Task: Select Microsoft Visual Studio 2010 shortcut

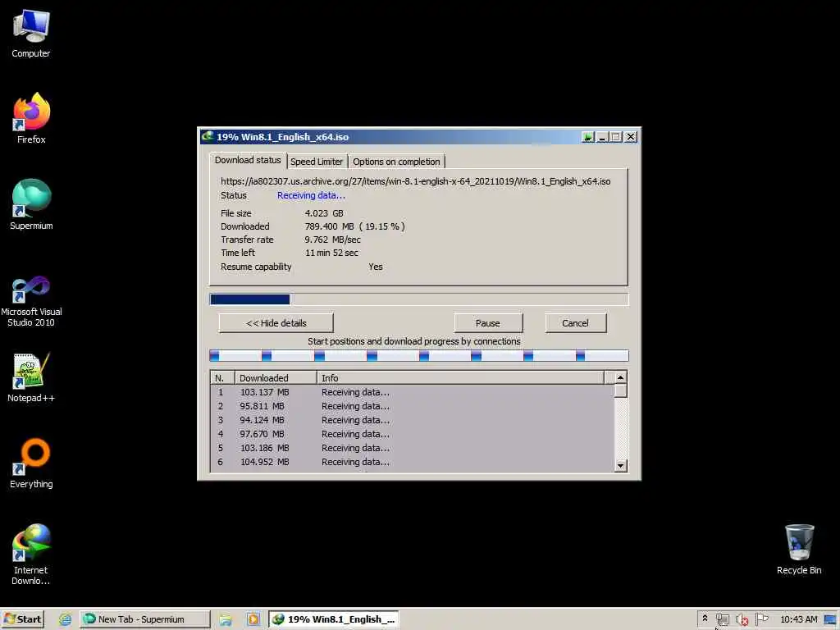Action: 31,301
